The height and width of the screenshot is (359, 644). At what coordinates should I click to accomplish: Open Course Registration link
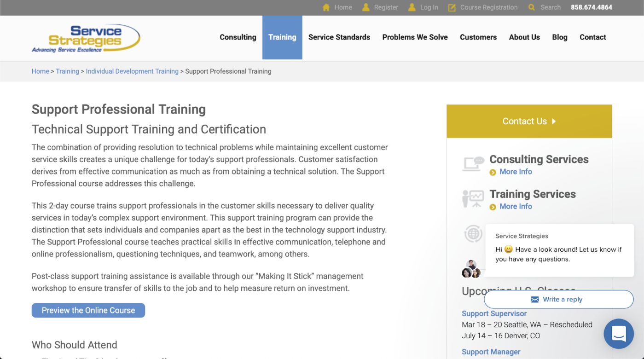[489, 7]
